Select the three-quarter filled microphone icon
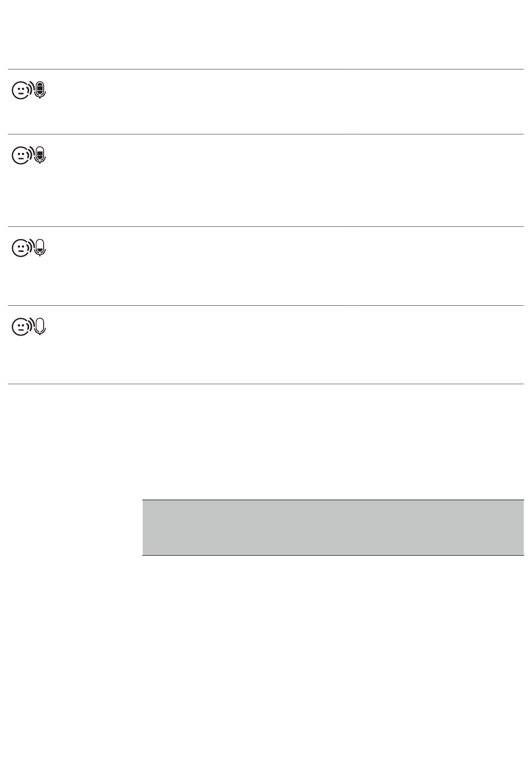This screenshot has width=532, height=764. coord(40,155)
